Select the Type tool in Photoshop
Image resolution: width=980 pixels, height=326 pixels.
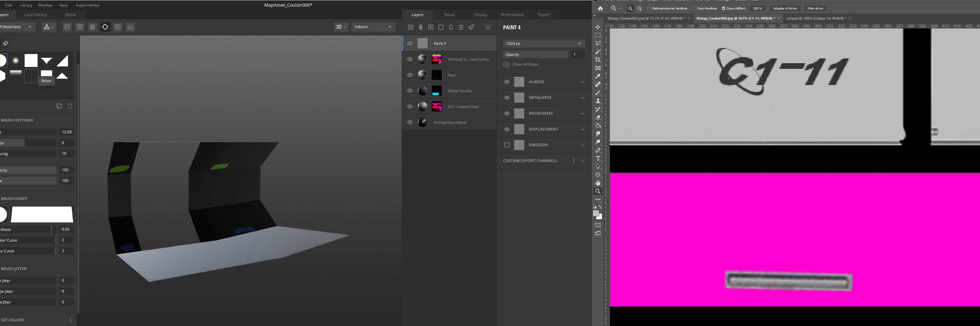click(x=598, y=158)
